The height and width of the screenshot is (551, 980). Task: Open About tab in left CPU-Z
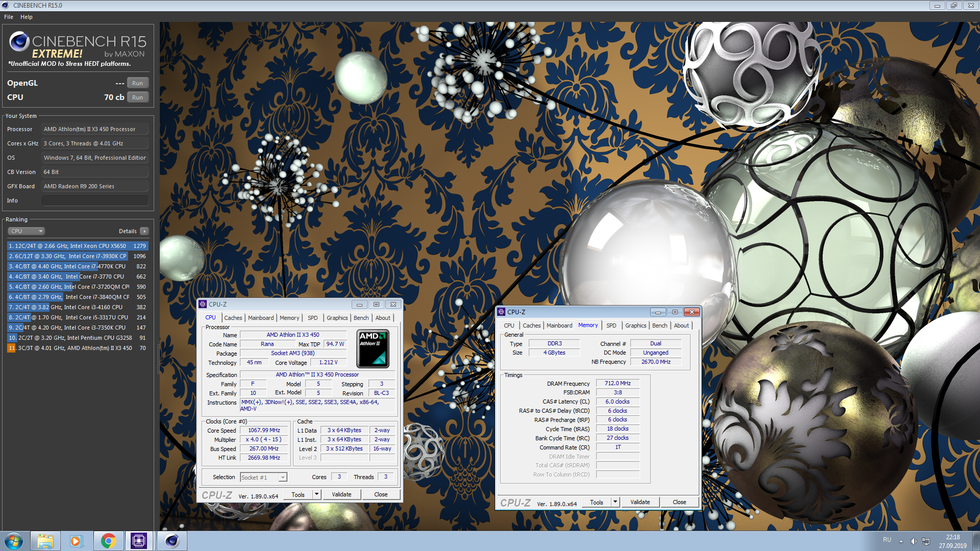pyautogui.click(x=383, y=318)
